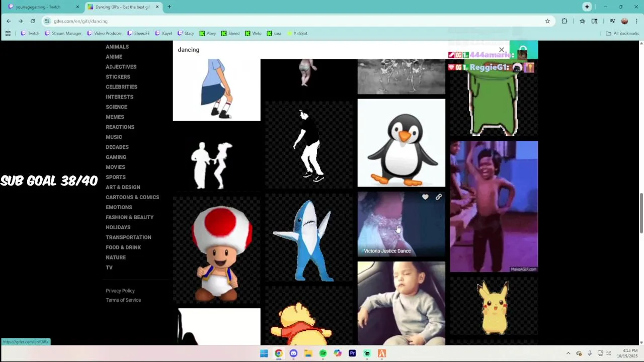Browse the STICKERS category

click(118, 77)
